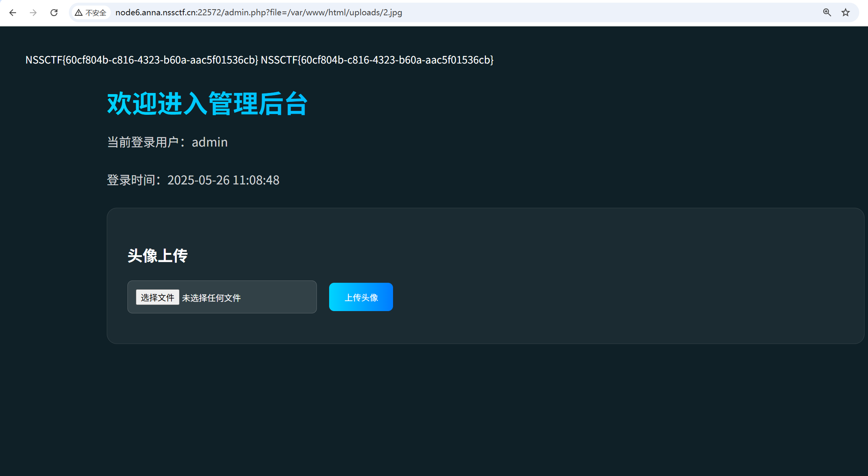Click the first NSSCTF flag string

pyautogui.click(x=142, y=60)
